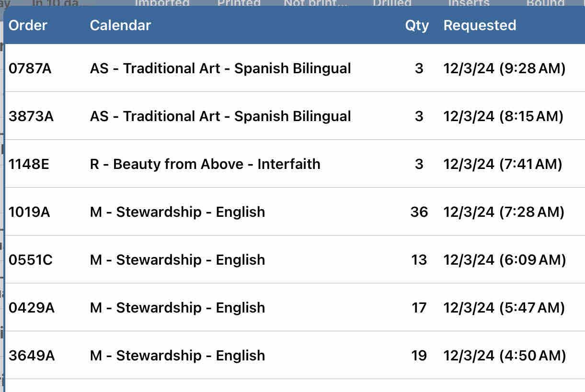Pick order 3649A from the list
The height and width of the screenshot is (392, 585).
(32, 356)
